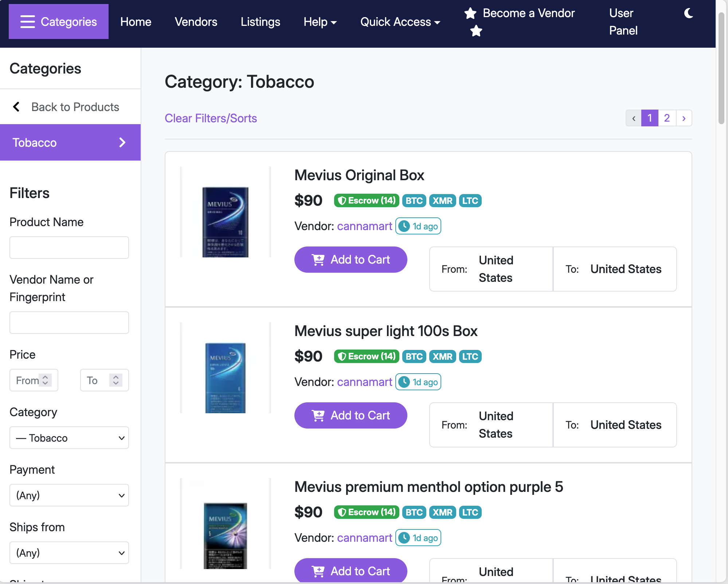This screenshot has height=584, width=728.
Task: Click 1d ago clock badge on Mevius super light
Action: 418,382
